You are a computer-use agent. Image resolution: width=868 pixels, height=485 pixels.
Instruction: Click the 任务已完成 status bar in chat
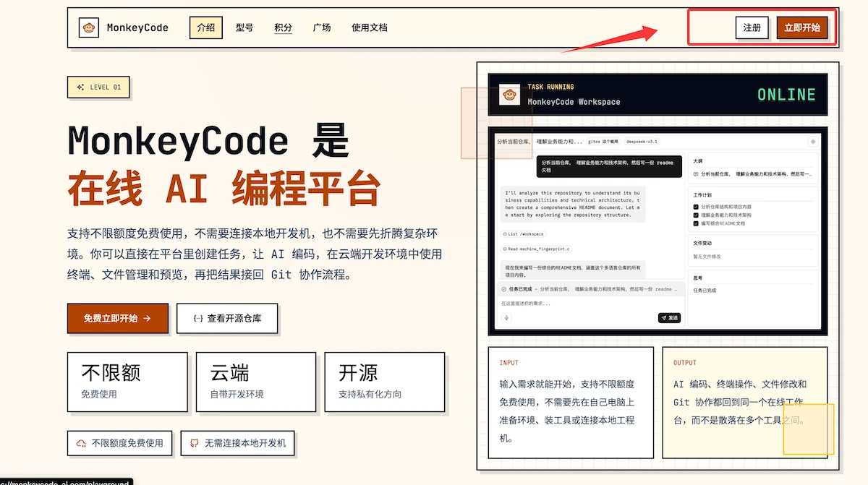point(592,289)
